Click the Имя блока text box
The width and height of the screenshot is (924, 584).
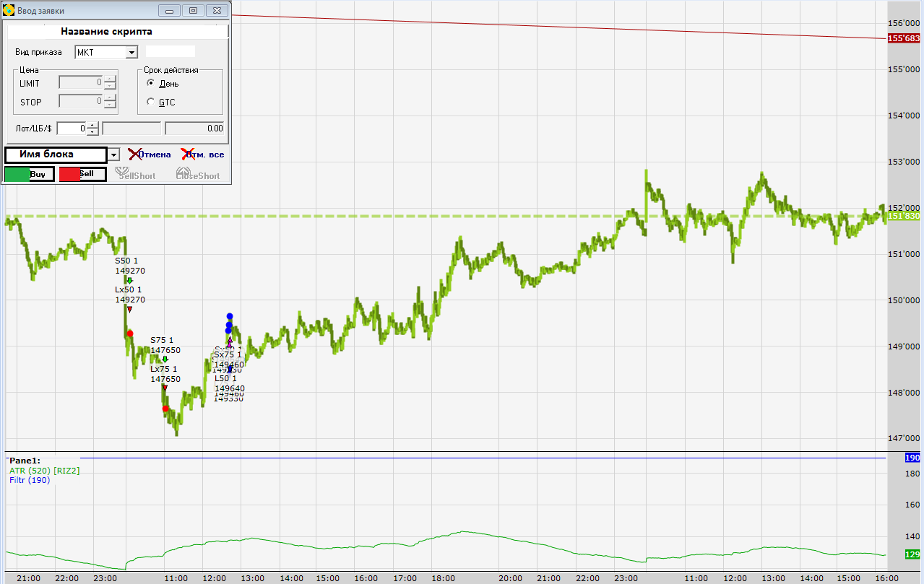56,154
